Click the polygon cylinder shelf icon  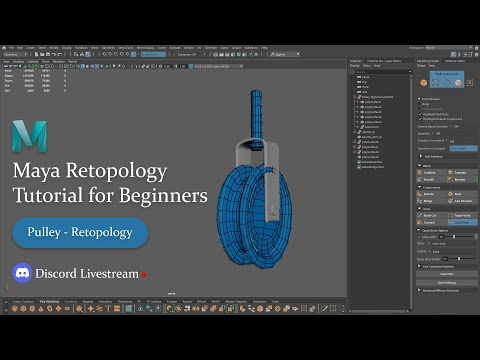(32, 309)
